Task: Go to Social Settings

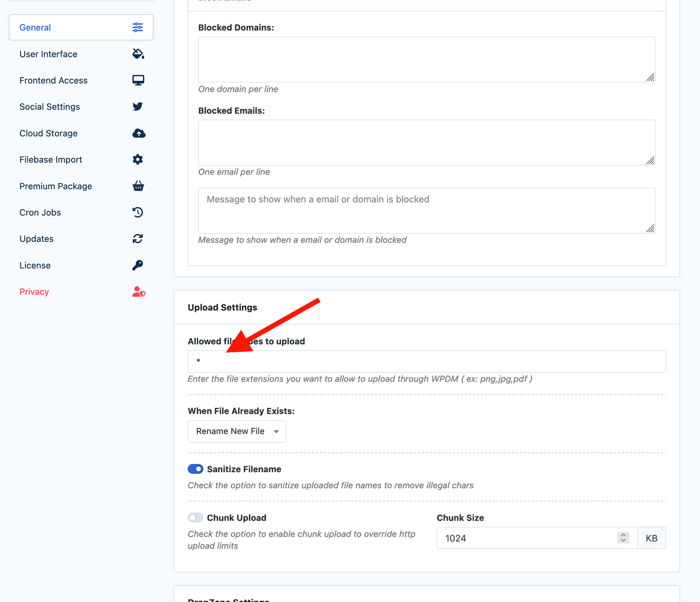Action: (x=81, y=106)
